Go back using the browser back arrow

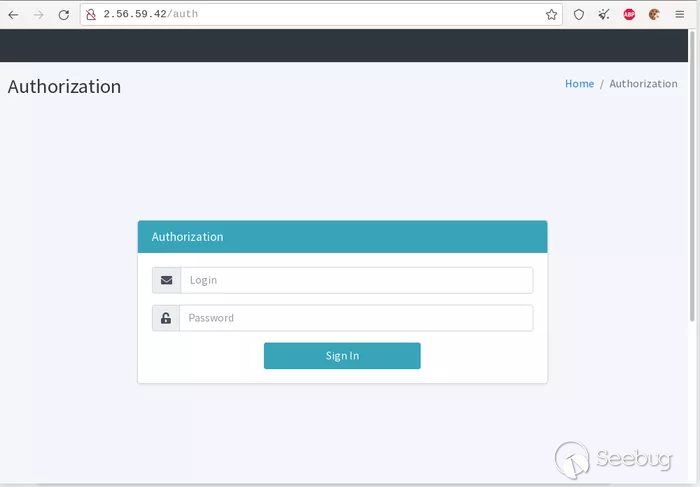click(13, 15)
